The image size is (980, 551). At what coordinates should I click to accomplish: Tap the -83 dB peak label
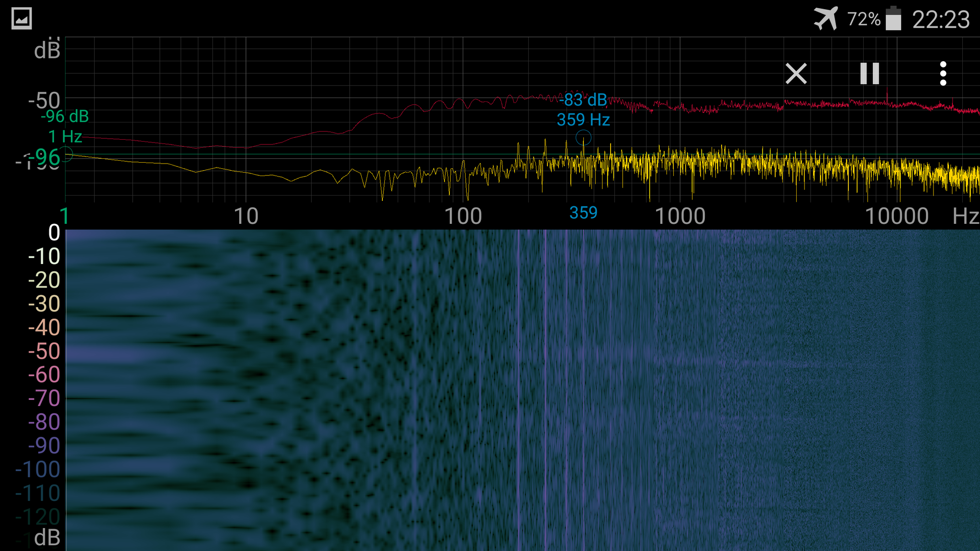point(583,99)
